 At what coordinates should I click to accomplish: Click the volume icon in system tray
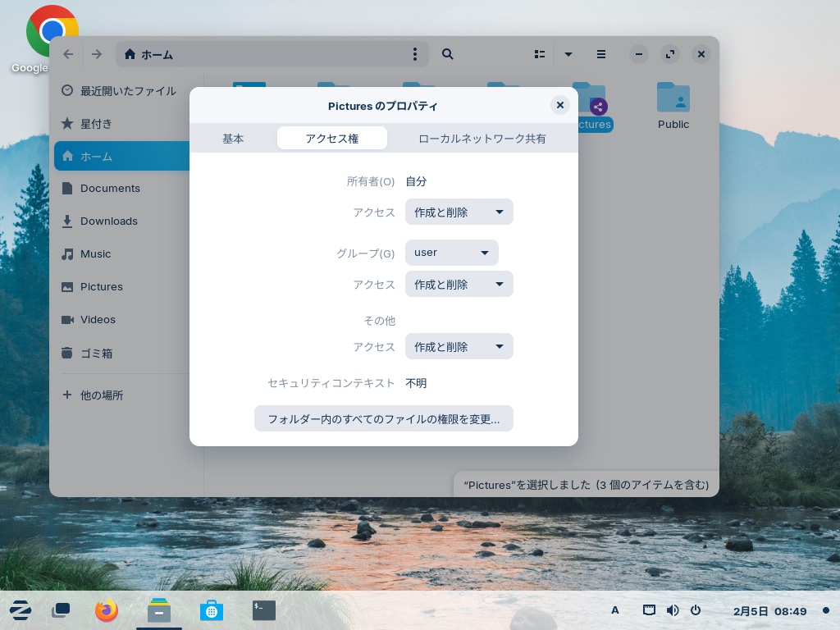pyautogui.click(x=673, y=610)
